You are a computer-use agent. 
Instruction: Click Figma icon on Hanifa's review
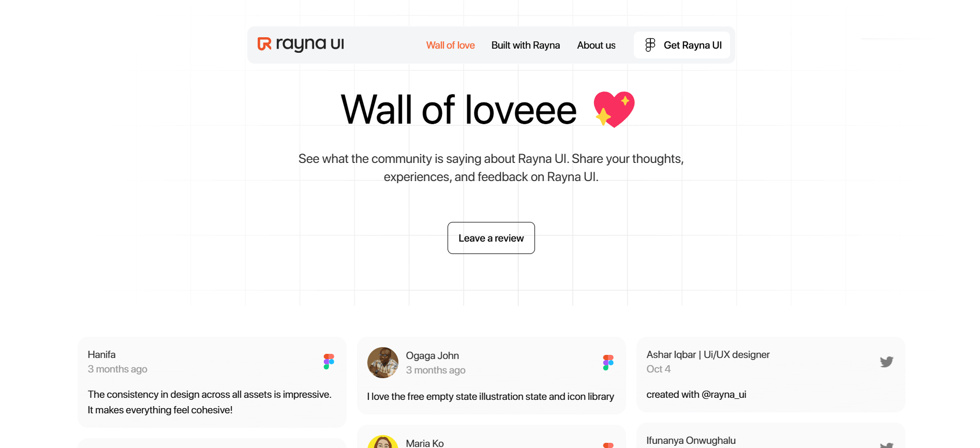(329, 362)
